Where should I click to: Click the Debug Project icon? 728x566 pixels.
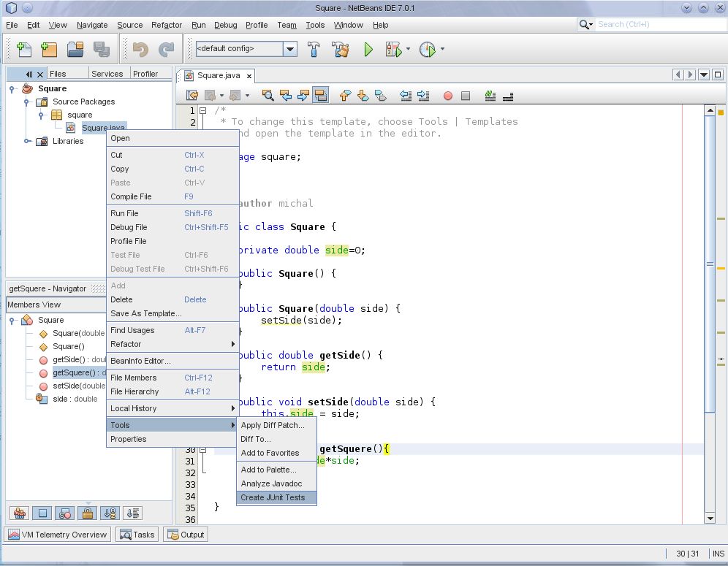[393, 49]
